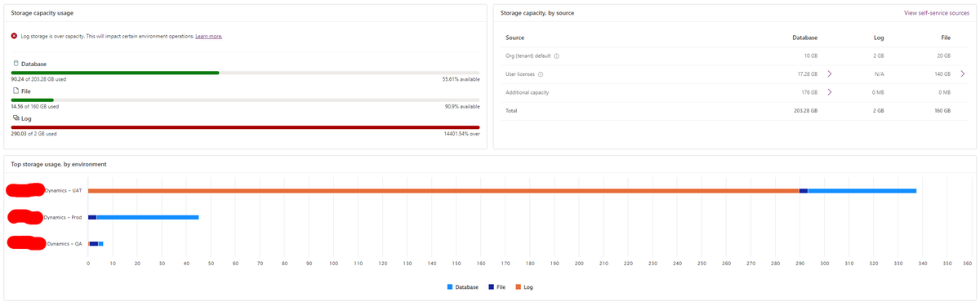Click View self-service sources link
Screen dimensions: 980x306
point(937,13)
